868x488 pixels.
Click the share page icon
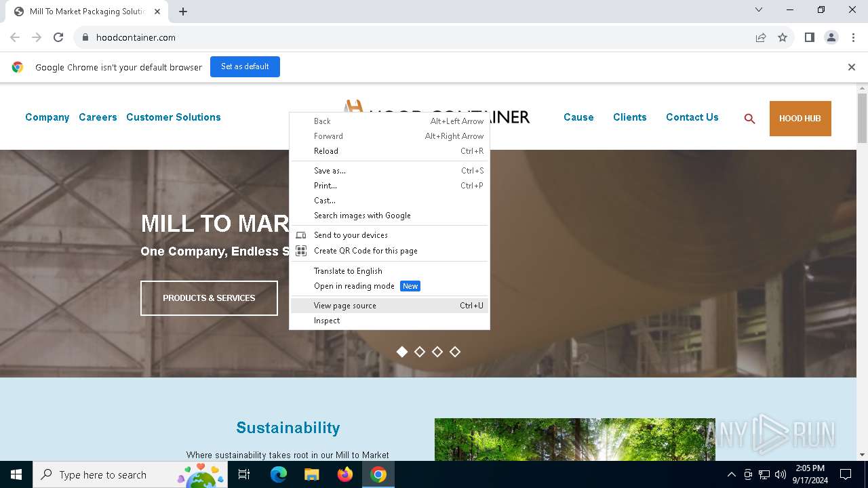pyautogui.click(x=761, y=37)
